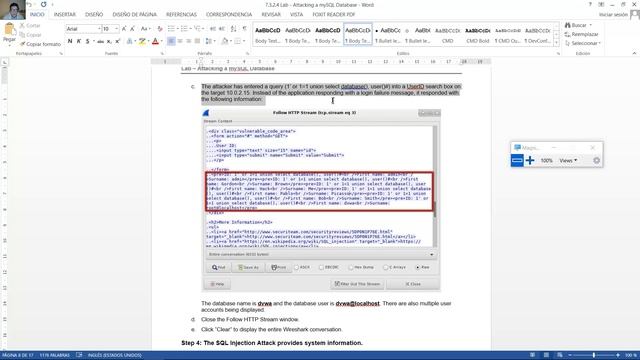Open Word help question mark icon
Viewport: 640px width, 360px height.
coord(590,4)
